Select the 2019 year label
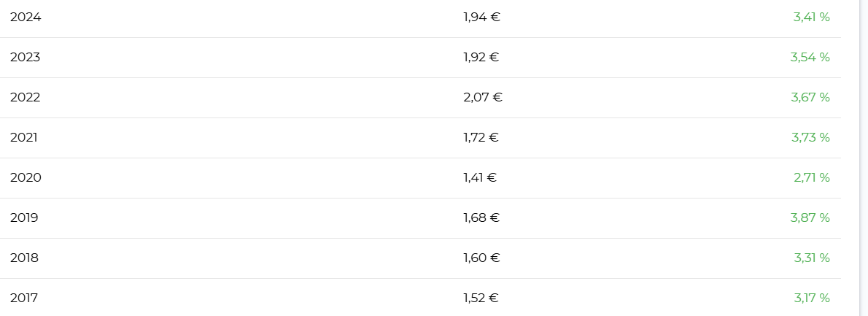Screen dimensions: 868x316 pyautogui.click(x=24, y=217)
